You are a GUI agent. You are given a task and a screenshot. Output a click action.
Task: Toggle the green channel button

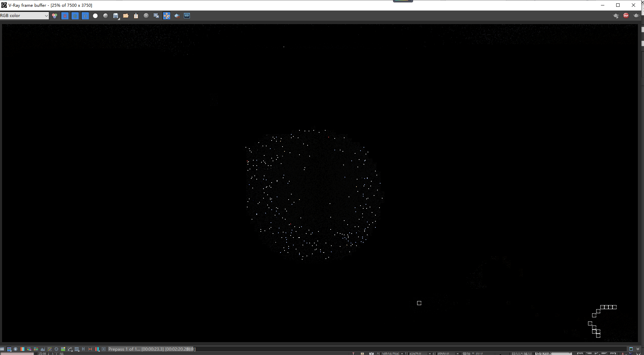point(75,16)
